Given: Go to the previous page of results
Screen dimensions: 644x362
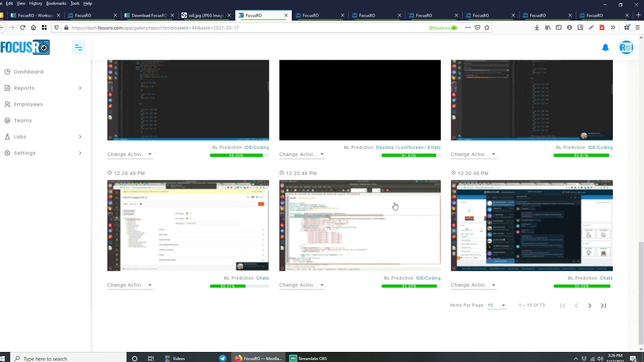Looking at the screenshot, I should (x=576, y=305).
